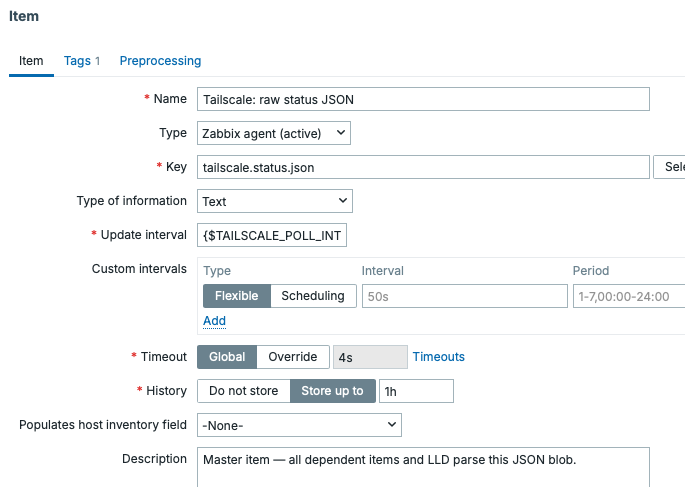Switch custom interval to Scheduling

click(313, 296)
